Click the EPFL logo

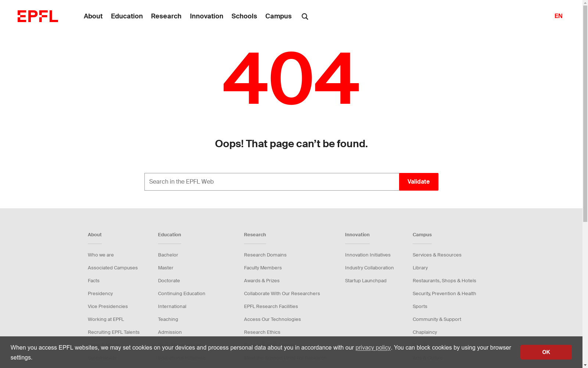[x=38, y=16]
